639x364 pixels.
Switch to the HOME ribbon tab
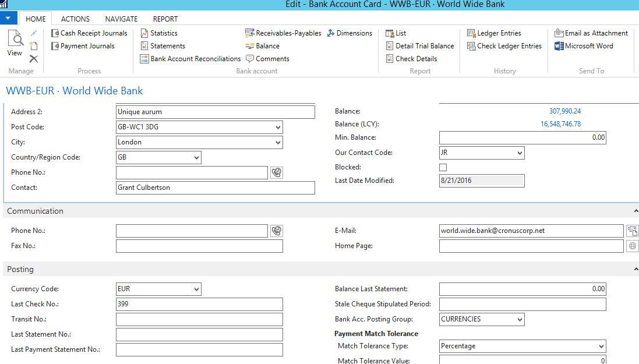click(36, 19)
